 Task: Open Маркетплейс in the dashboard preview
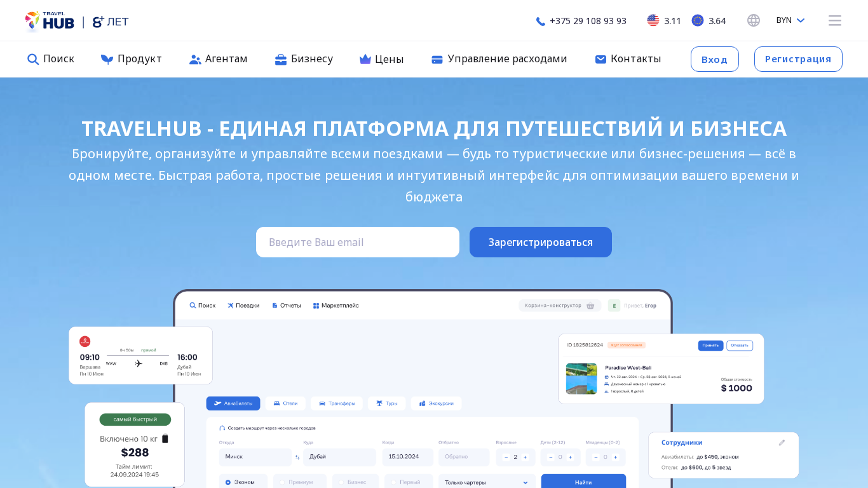pos(336,306)
